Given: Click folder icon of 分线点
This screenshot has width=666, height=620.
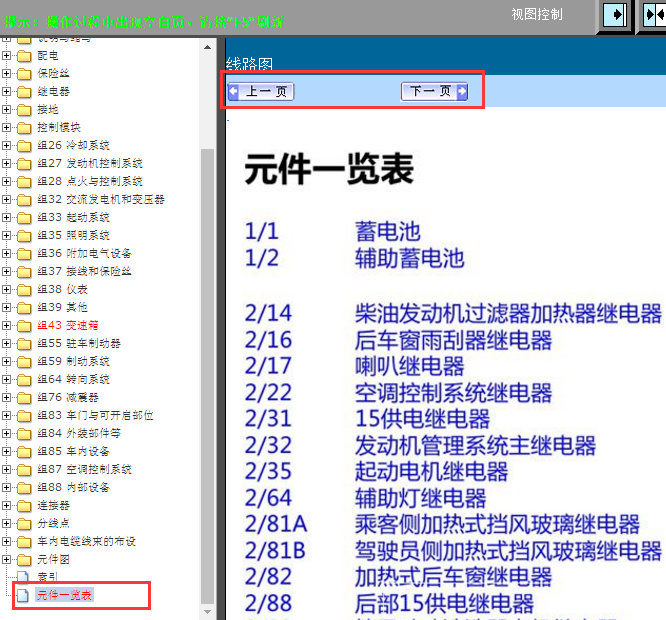Looking at the screenshot, I should (x=24, y=524).
